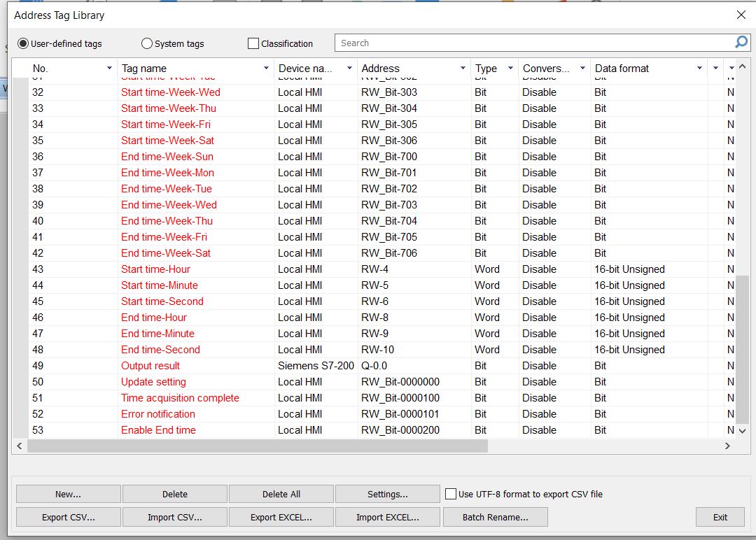This screenshot has height=540, width=756.
Task: Open the Tag name column filter dropdown
Action: (266, 69)
